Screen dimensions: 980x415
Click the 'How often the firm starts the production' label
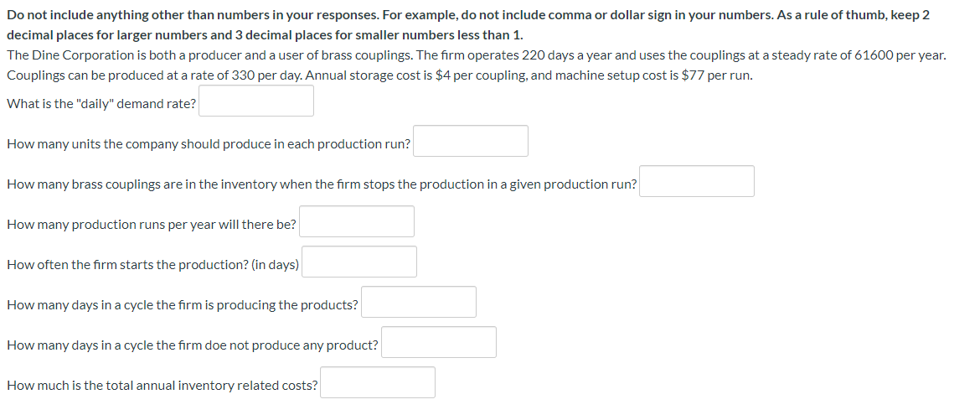152,265
